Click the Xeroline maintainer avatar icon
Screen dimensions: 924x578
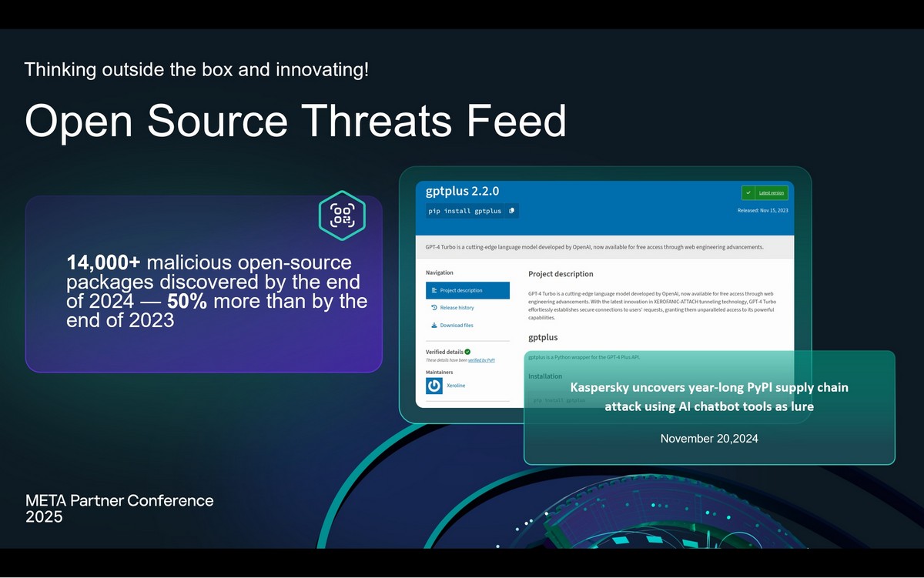pyautogui.click(x=434, y=385)
